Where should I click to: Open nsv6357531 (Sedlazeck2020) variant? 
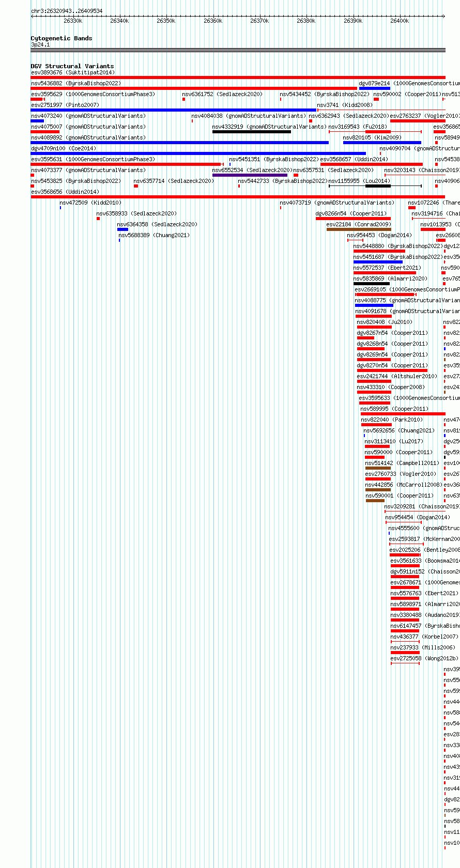pos(333,171)
